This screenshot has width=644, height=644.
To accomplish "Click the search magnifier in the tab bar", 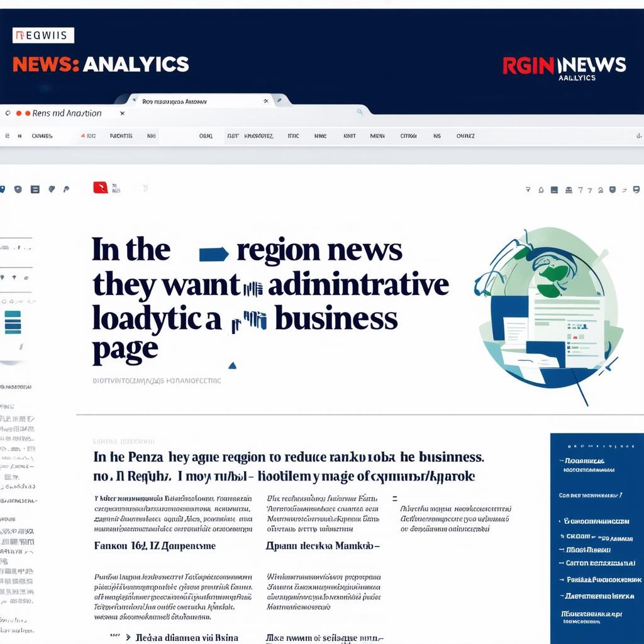I will point(360,112).
